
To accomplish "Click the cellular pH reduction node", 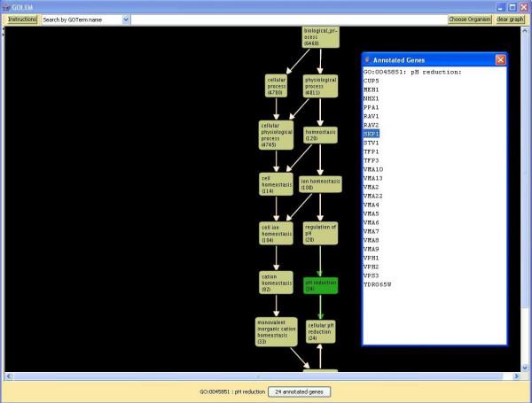I will (x=321, y=331).
